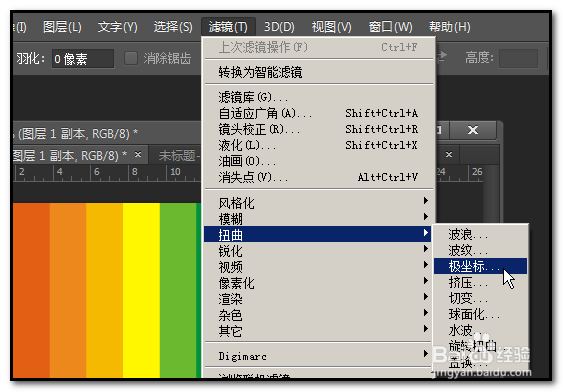Screen dimensions: 563x392
Task: Click the 高度 input field
Action: point(518,59)
